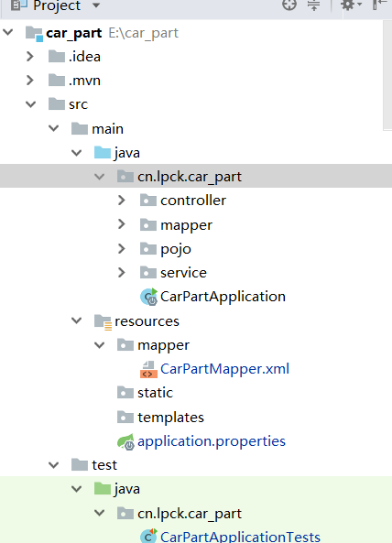The height and width of the screenshot is (543, 392).
Task: Expand the .mvn folder chevron
Action: [x=30, y=81]
